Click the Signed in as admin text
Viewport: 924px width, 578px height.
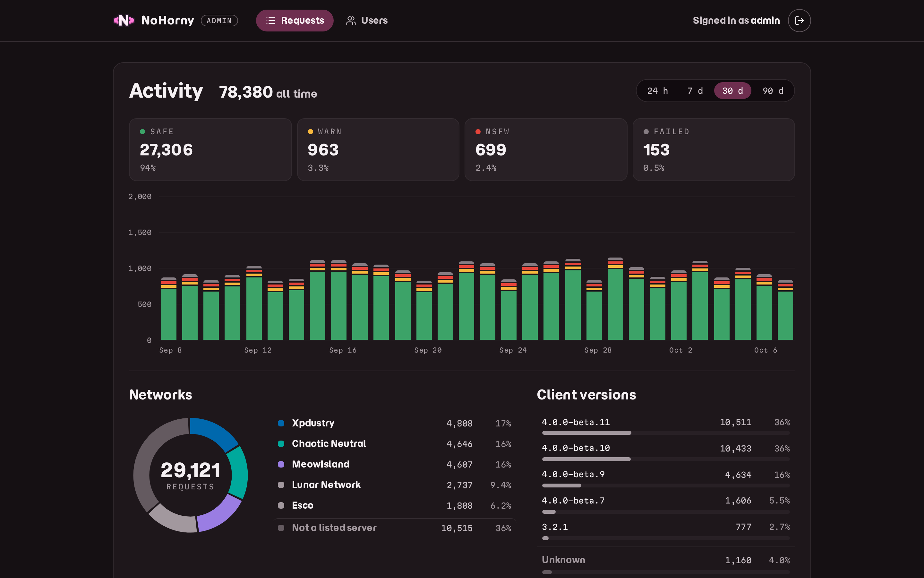click(736, 21)
